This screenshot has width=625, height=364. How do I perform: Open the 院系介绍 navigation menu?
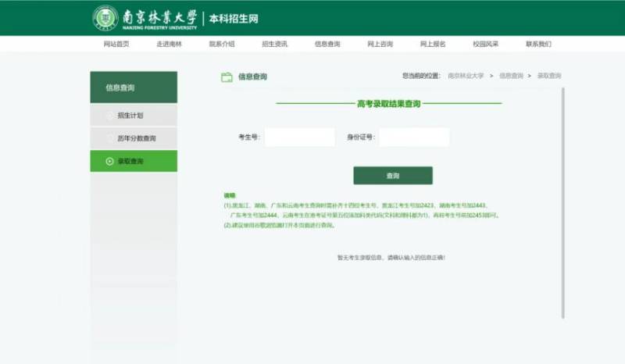pos(222,45)
